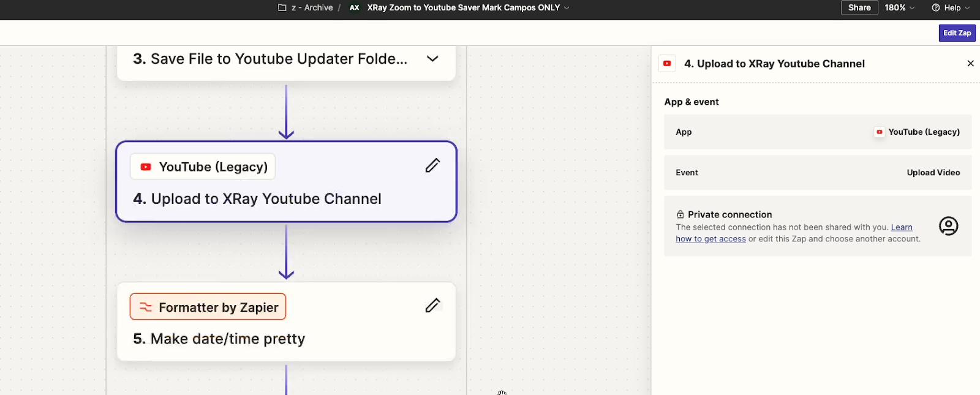
Task: Click the App row showing YouTube (Legacy)
Action: 818,132
